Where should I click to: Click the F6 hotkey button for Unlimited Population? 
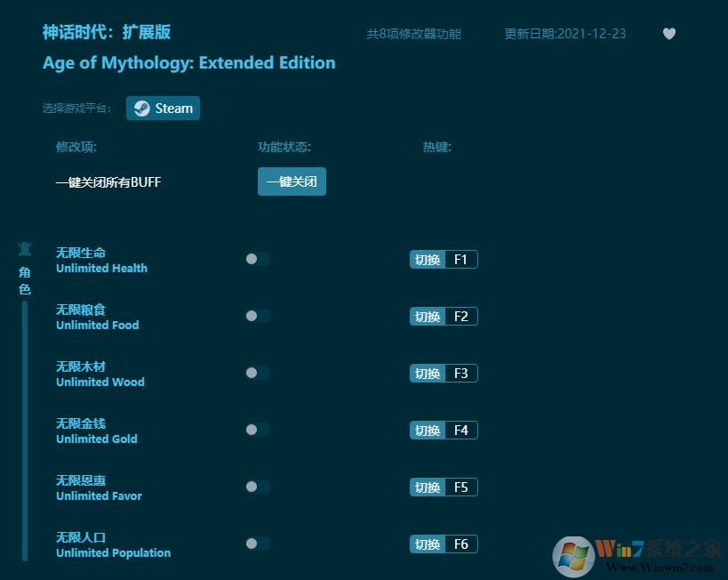click(x=443, y=544)
